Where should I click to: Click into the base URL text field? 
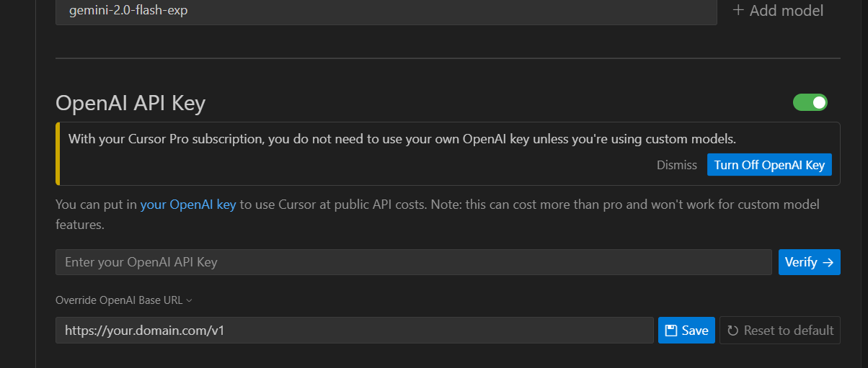354,331
